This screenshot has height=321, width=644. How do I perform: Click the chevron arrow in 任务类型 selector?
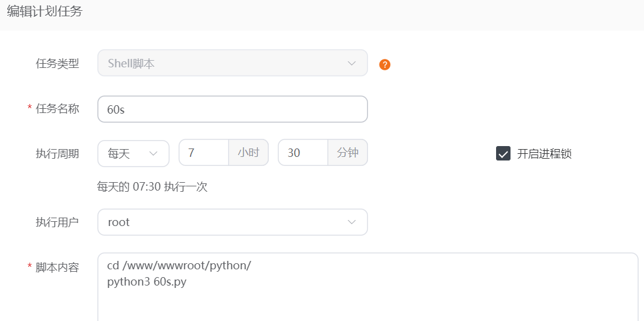click(352, 63)
